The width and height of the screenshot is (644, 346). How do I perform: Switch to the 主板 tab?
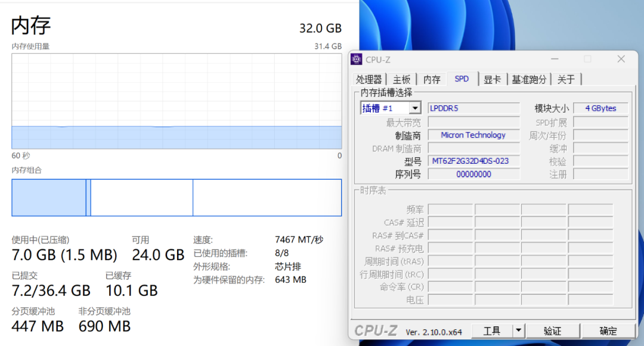click(401, 80)
